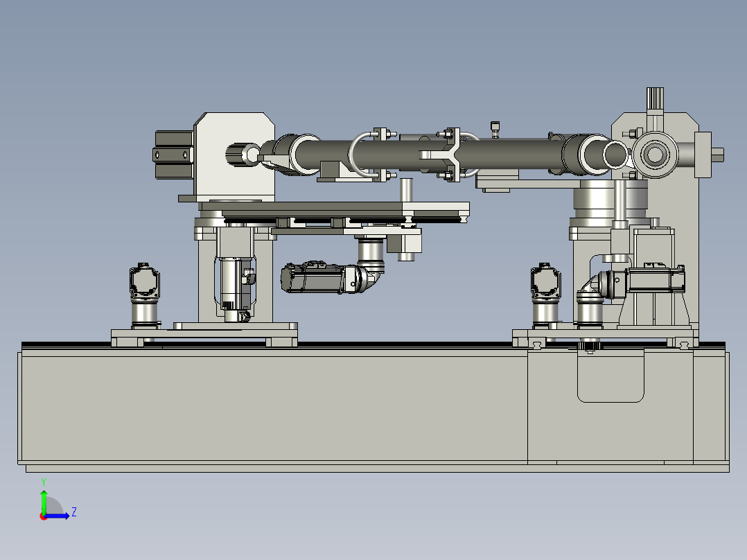The height and width of the screenshot is (560, 747).
Task: Select the rounded rectangular cutout on the base
Action: (610, 376)
